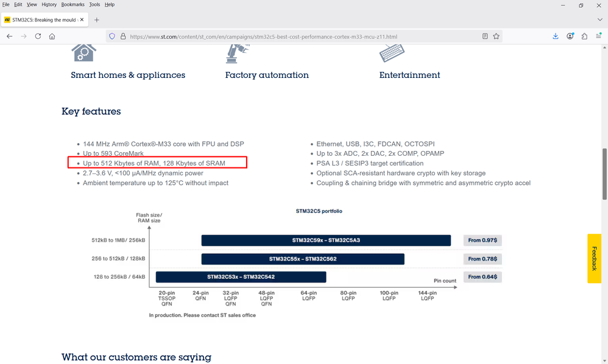608x364 pixels.
Task: Click the STM32C5 portfolio chart title
Action: click(319, 211)
